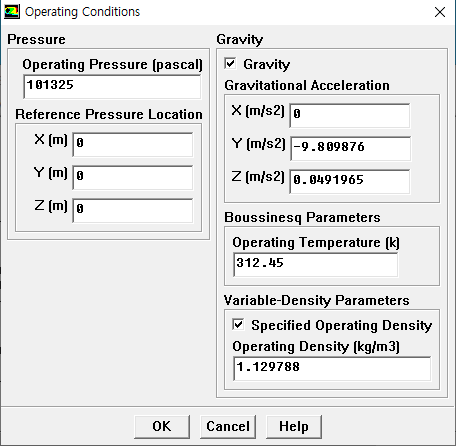Click the Reference Pressure Location X field
The width and height of the screenshot is (456, 446).
133,144
